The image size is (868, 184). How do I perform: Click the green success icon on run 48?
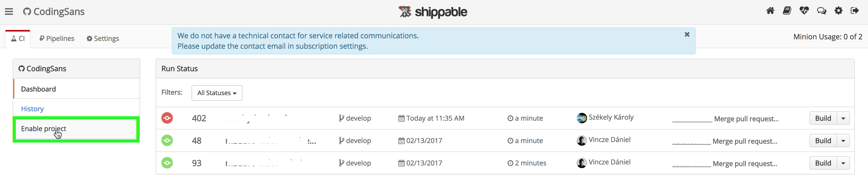[x=167, y=140]
